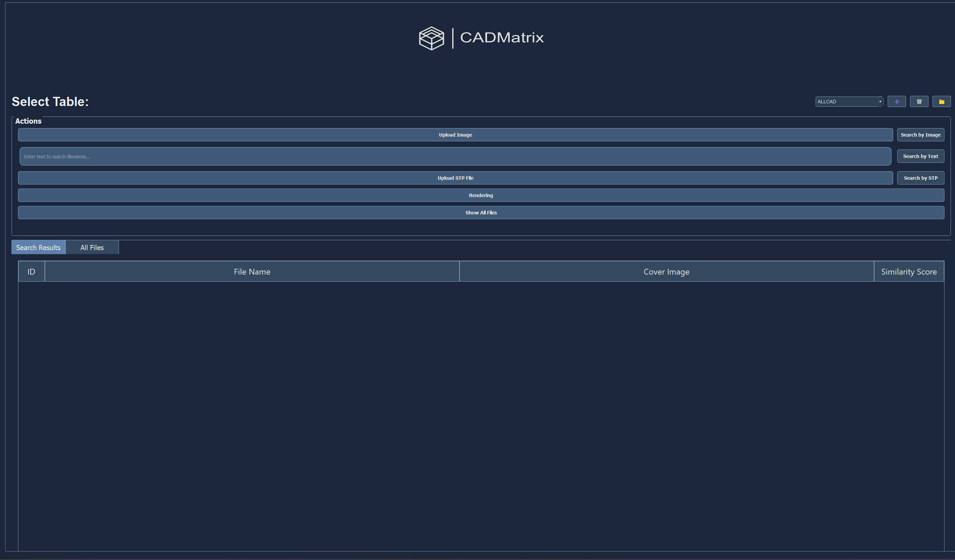Viewport: 955px width, 560px height.
Task: Click the File Name column header
Action: (x=252, y=272)
